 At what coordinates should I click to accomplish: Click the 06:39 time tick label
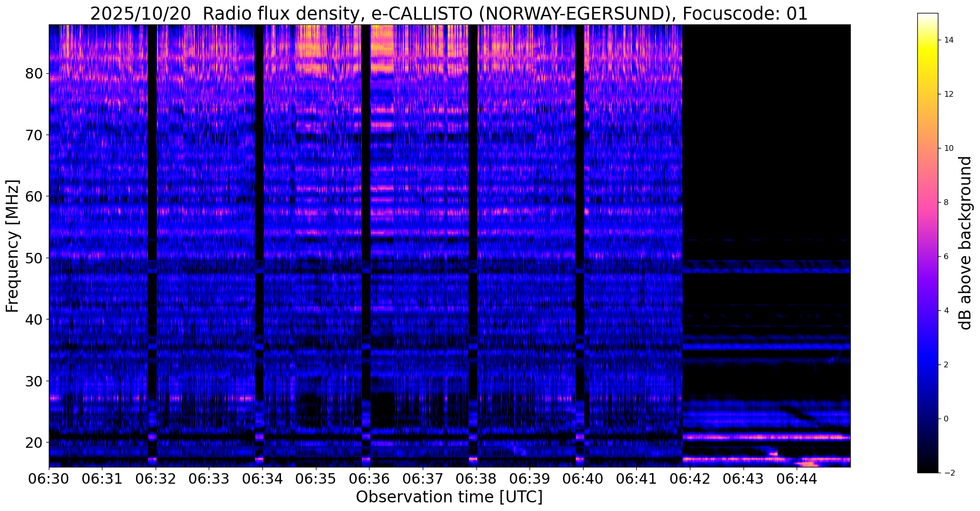click(529, 478)
